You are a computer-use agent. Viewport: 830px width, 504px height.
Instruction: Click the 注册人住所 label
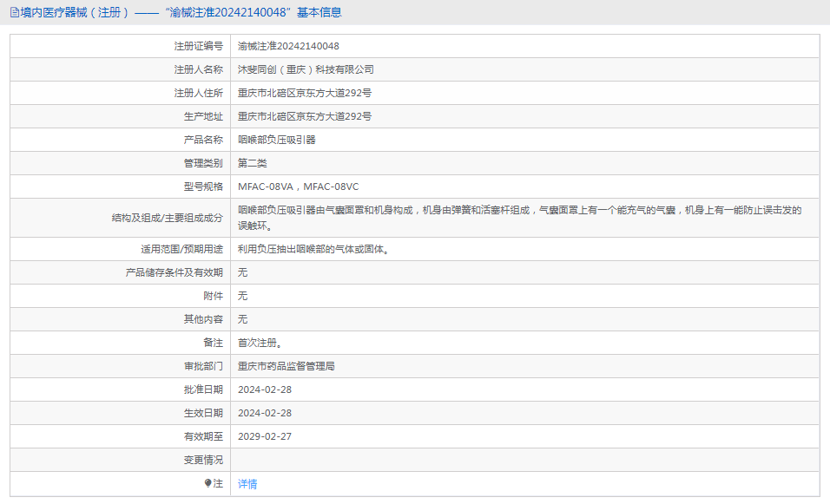pyautogui.click(x=199, y=93)
